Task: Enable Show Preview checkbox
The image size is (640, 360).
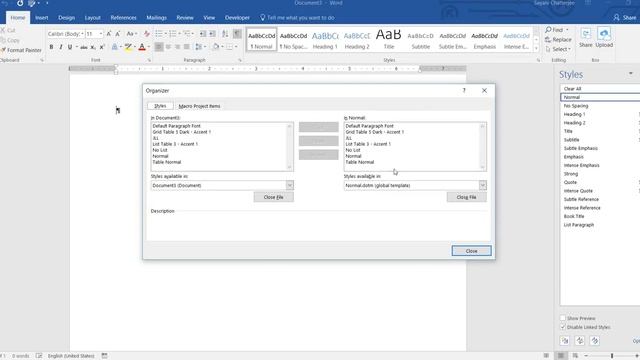Action: click(563, 318)
